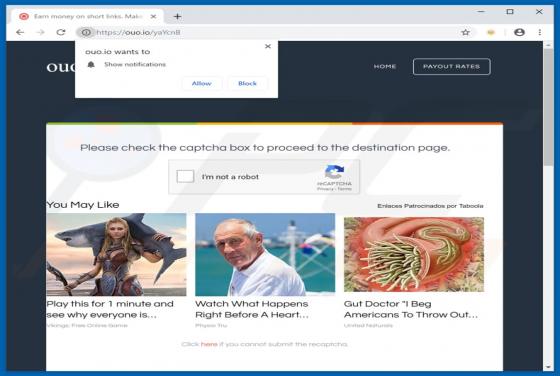This screenshot has height=376, width=560.
Task: Reload the page with the refresh icon
Action: point(61,32)
